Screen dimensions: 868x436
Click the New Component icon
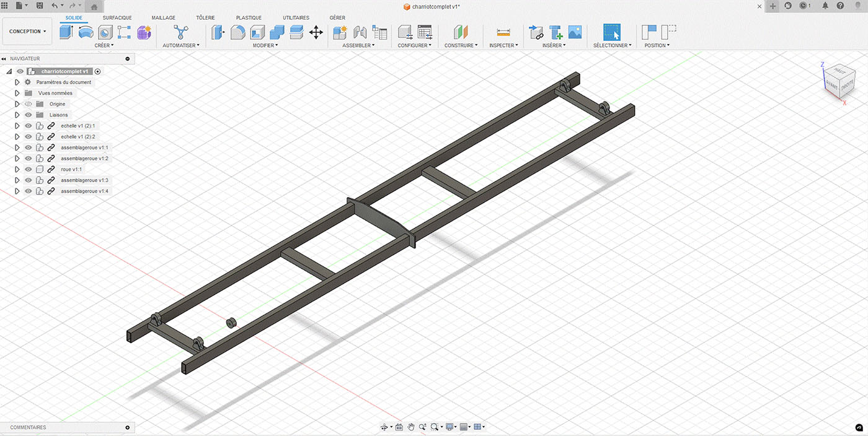point(340,32)
